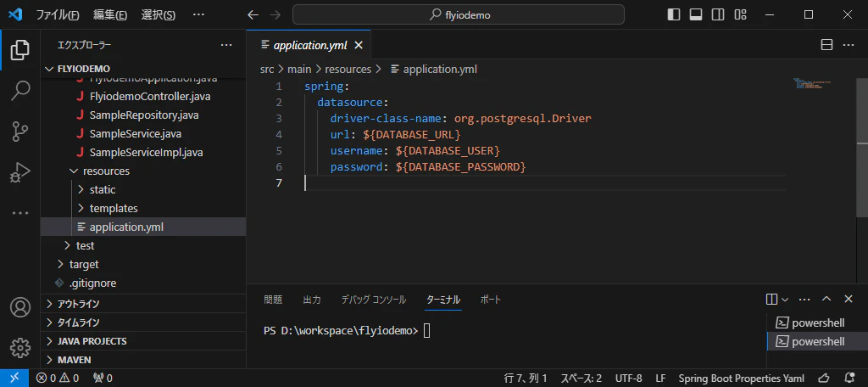Open Explorer panel More Actions ellipsis
868x387 pixels.
226,45
